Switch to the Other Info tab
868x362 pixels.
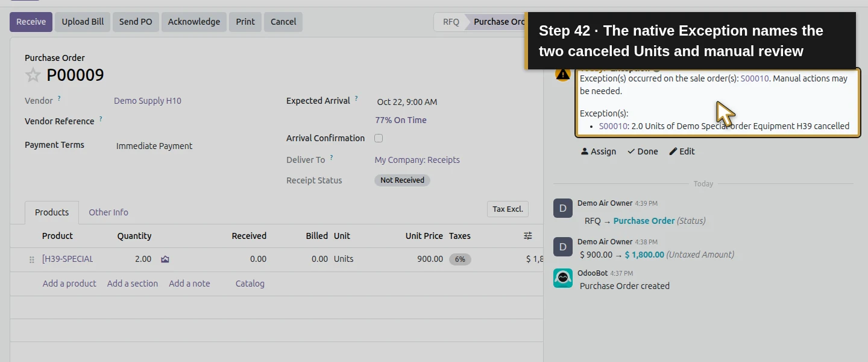[x=108, y=212]
